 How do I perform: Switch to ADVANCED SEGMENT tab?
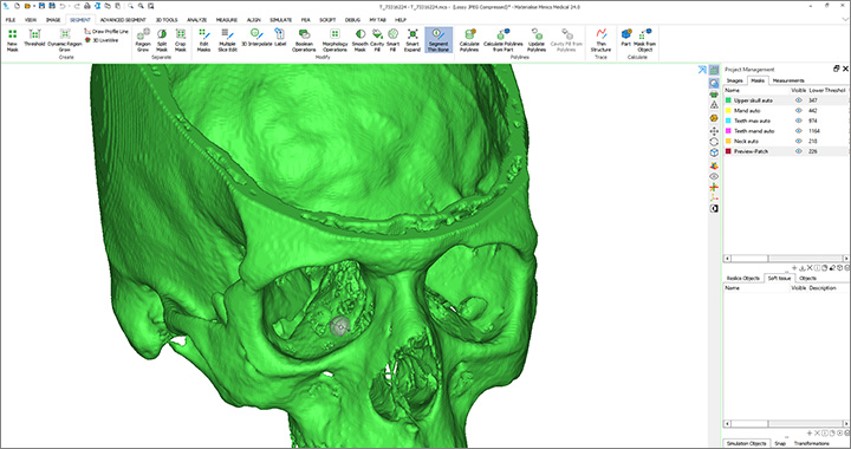pyautogui.click(x=123, y=20)
